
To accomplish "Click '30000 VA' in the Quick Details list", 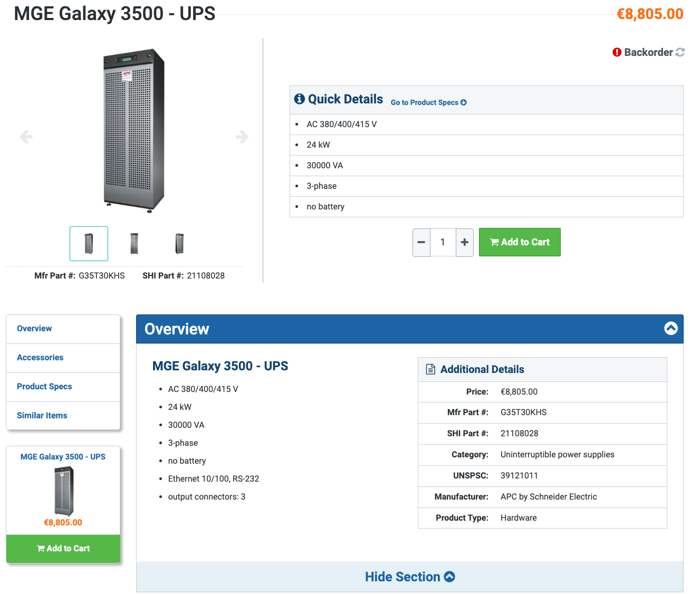I will 325,166.
